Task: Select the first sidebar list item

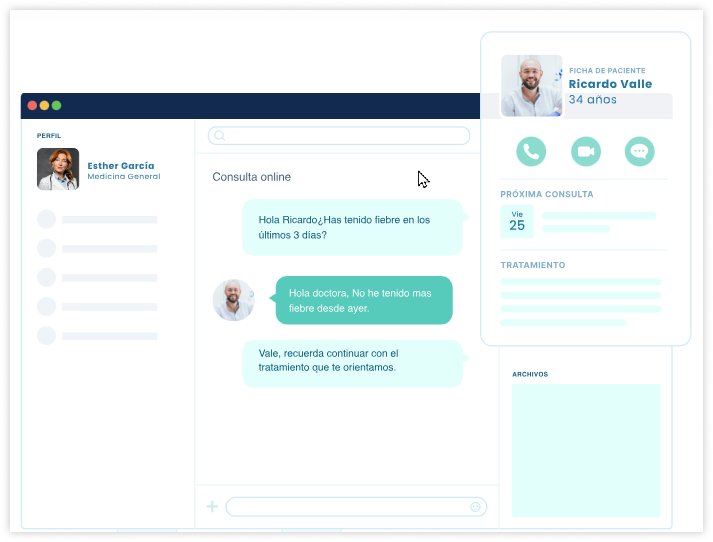Action: pyautogui.click(x=97, y=219)
